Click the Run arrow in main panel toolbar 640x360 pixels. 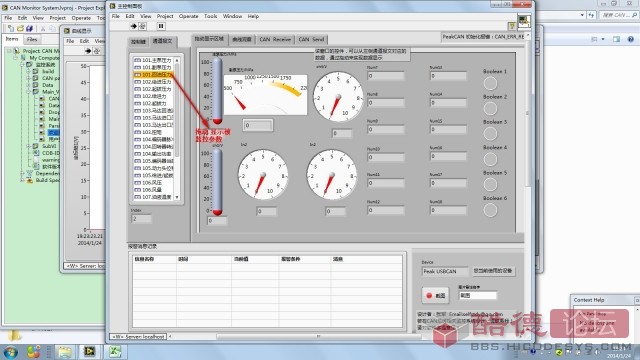(x=133, y=26)
